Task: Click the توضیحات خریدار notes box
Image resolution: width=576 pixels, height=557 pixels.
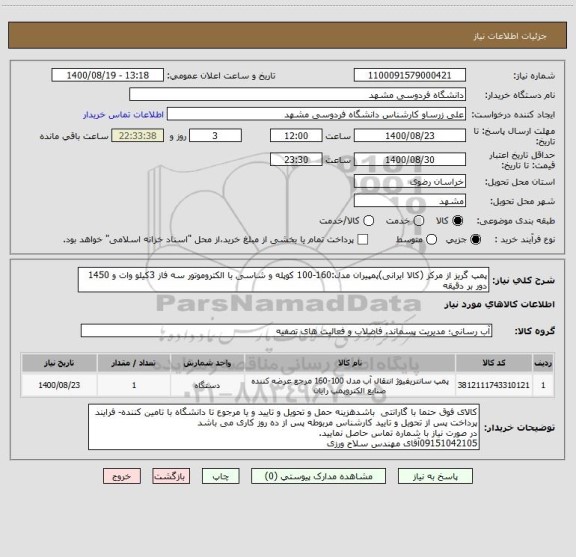Action: coord(284,427)
